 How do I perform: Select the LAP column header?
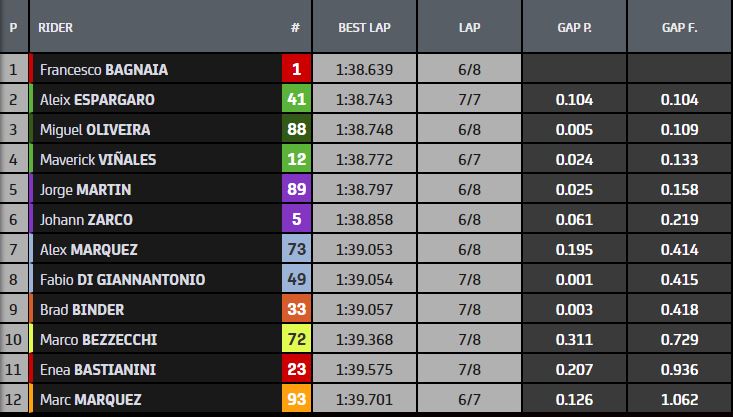pyautogui.click(x=469, y=28)
